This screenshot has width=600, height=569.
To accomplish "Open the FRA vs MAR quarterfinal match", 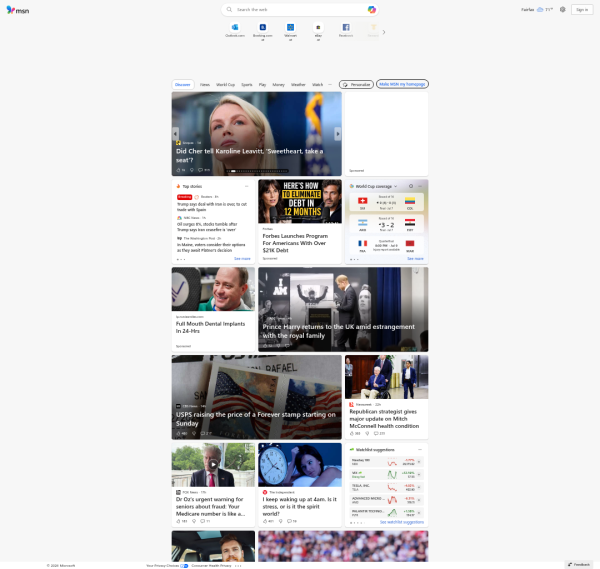I will pyautogui.click(x=386, y=245).
